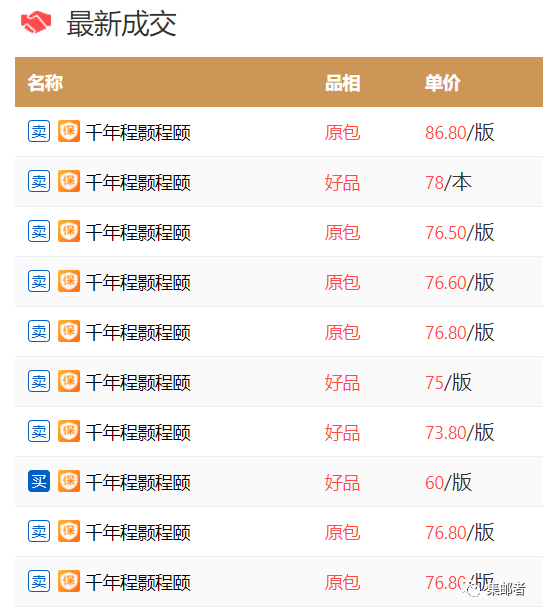Image resolution: width=543 pixels, height=613 pixels.
Task: Open 千年程颢程颐 listing priced 78/本
Action: click(x=138, y=183)
